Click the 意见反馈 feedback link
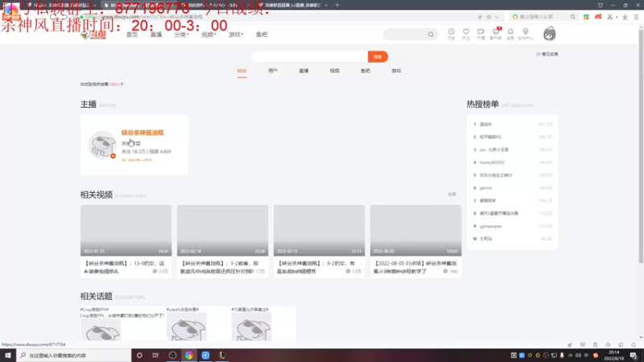This screenshot has width=644, height=362. point(547,54)
